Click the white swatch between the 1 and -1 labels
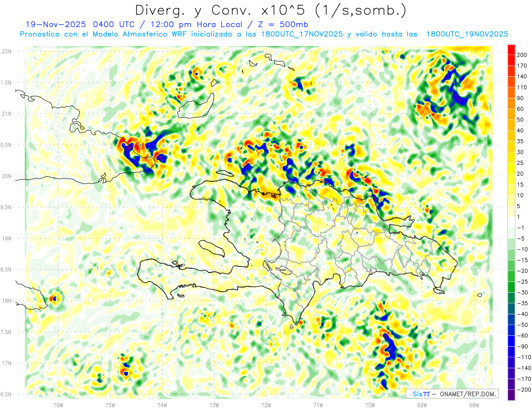The image size is (532, 411). [511, 222]
